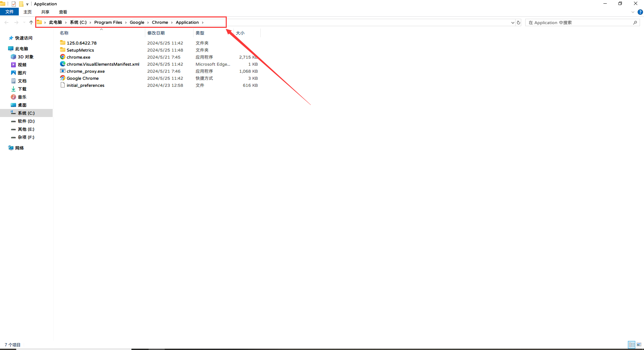Expand the chevron after Chrome in breadcrumb

click(x=172, y=22)
